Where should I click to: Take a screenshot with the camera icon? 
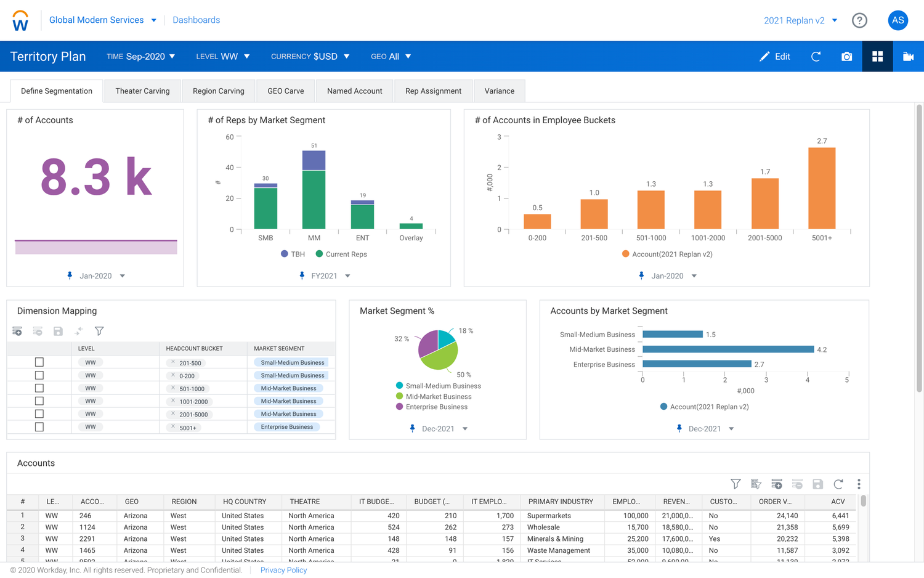coord(846,56)
